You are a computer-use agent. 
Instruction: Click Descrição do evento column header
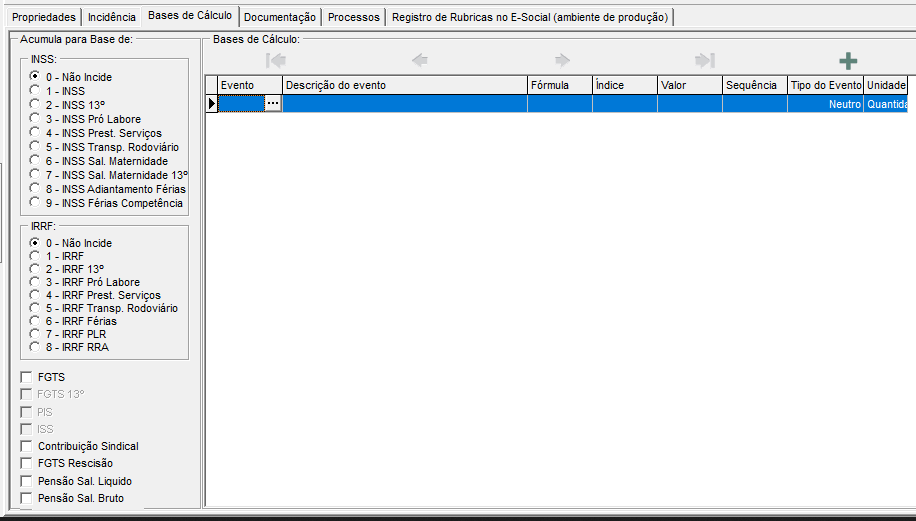coord(405,85)
